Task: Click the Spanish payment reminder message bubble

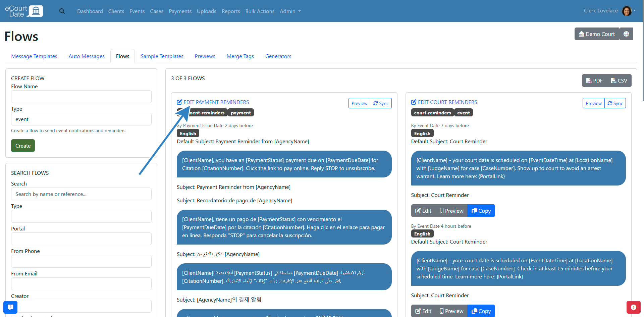Action: pyautogui.click(x=284, y=227)
